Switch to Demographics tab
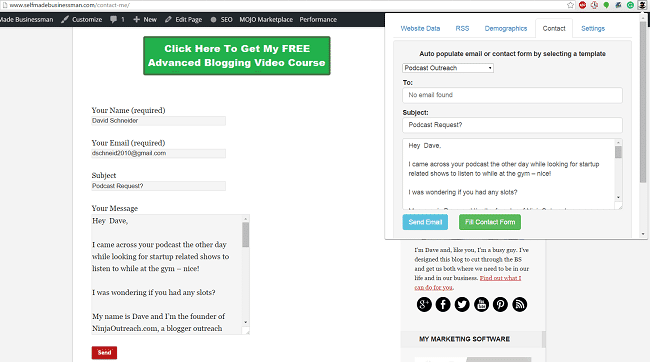The height and width of the screenshot is (362, 650). click(x=506, y=29)
